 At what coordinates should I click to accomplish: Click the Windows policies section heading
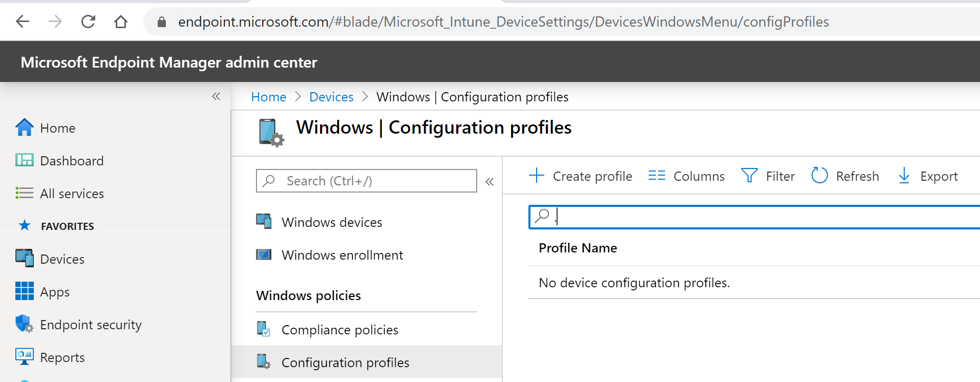[308, 295]
